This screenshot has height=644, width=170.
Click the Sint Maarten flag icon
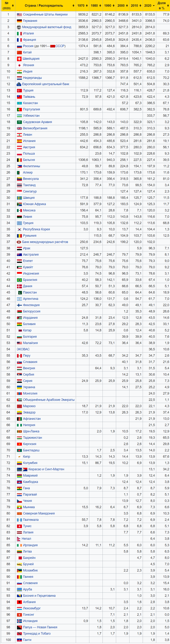pos(25,469)
